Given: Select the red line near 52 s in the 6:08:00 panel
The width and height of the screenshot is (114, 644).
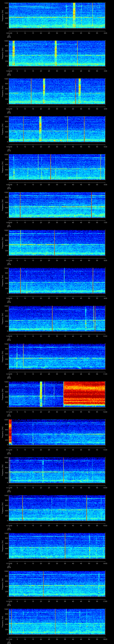Looking at the screenshot, I should [x=93, y=280].
